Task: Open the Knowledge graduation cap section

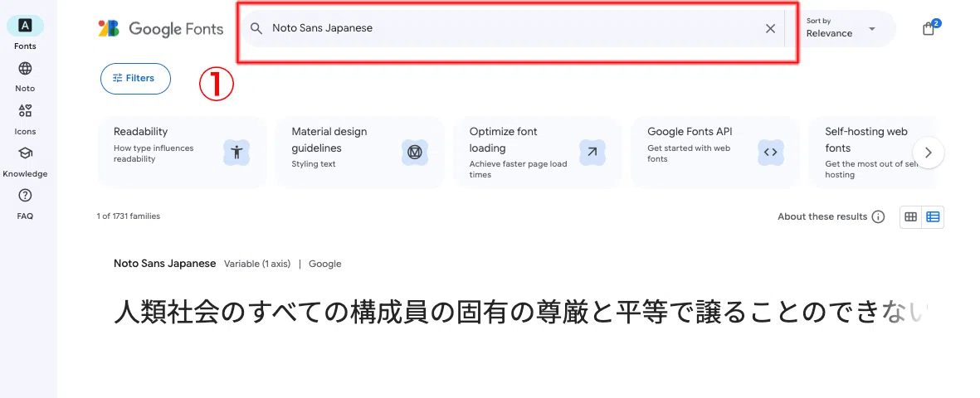Action: click(25, 161)
